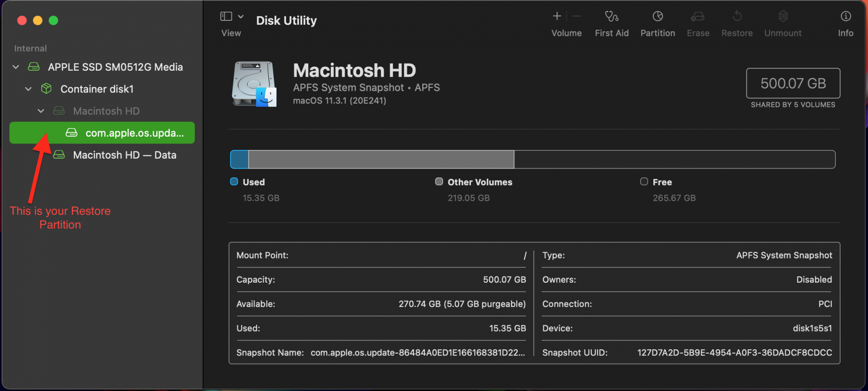868x391 pixels.
Task: Click the Connection PCI value
Action: [825, 304]
